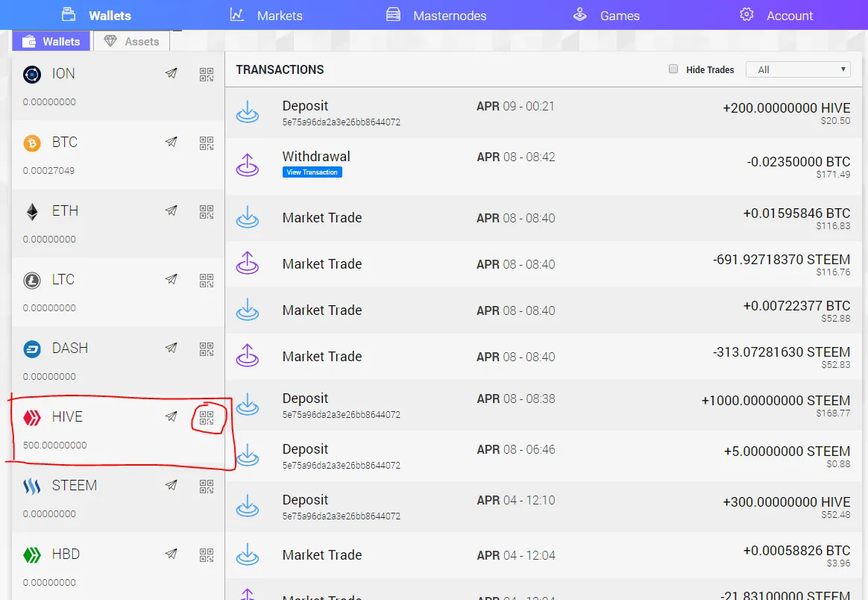
Task: Click deposit icon for +1000 STEEM
Action: click(x=248, y=404)
